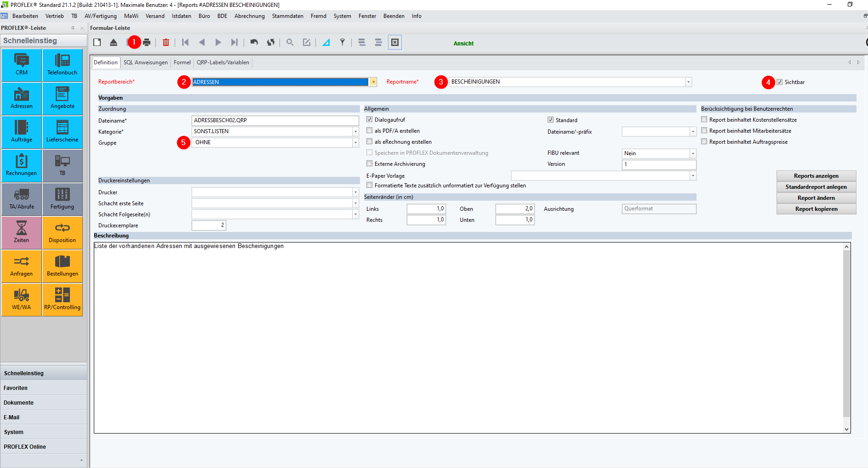Click the print icon in the toolbar
This screenshot has width=868, height=468.
coord(147,43)
